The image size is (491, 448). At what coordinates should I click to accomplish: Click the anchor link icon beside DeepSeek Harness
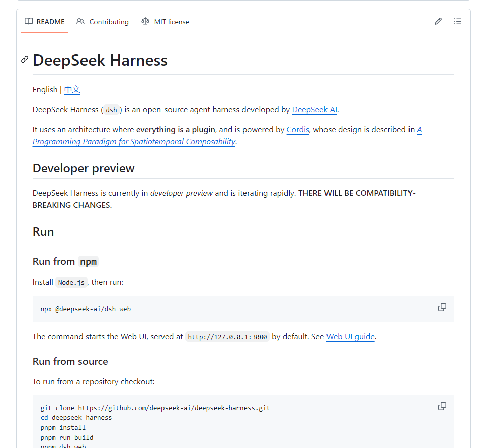(x=25, y=59)
